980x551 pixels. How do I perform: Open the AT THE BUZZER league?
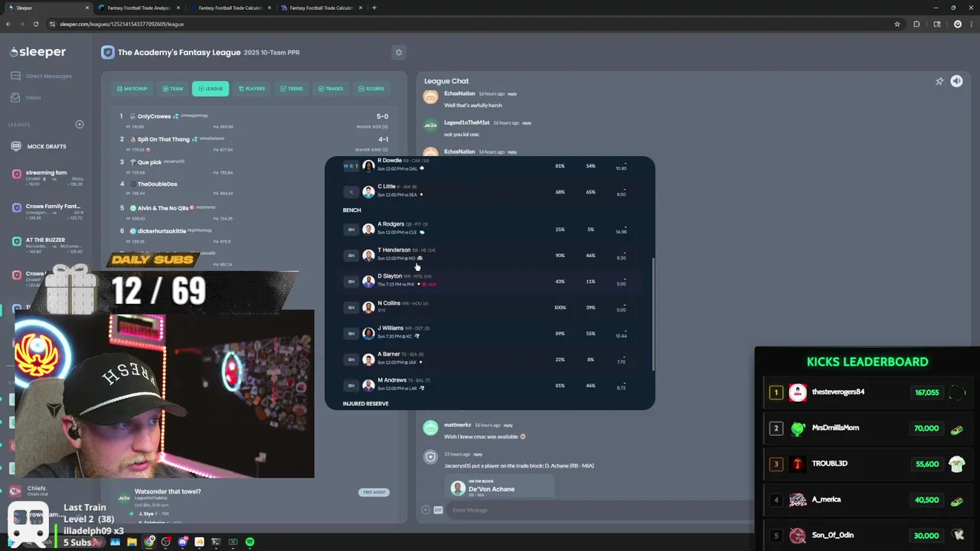(x=47, y=244)
